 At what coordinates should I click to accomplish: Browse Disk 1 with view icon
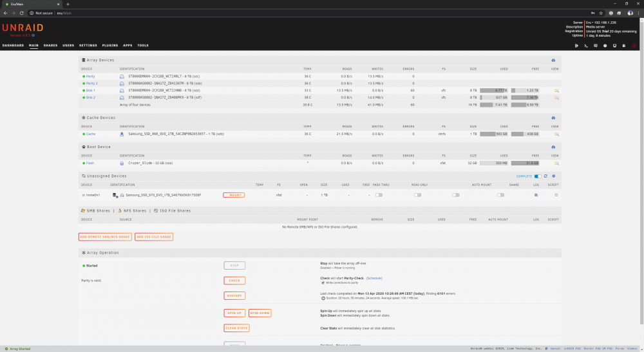pos(556,91)
